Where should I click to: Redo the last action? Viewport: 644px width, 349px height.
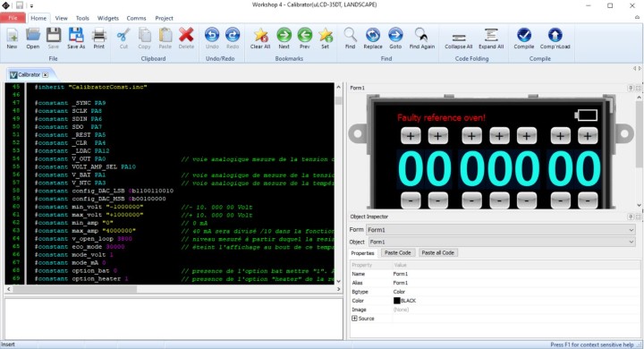pyautogui.click(x=233, y=38)
